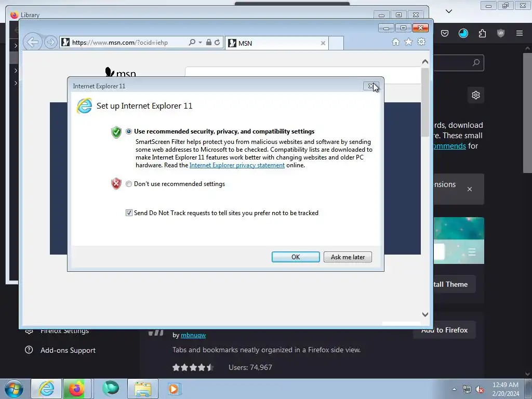Click the search magnifier in IE address bar
Image resolution: width=532 pixels, height=399 pixels.
(x=192, y=43)
